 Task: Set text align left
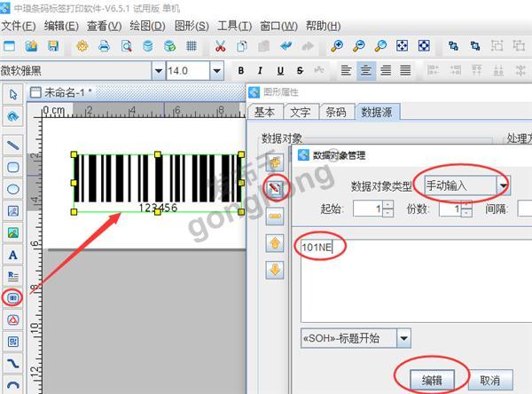(346, 71)
